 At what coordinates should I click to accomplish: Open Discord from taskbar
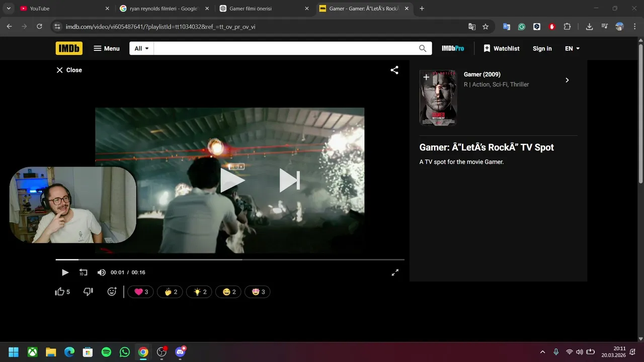pos(180,352)
